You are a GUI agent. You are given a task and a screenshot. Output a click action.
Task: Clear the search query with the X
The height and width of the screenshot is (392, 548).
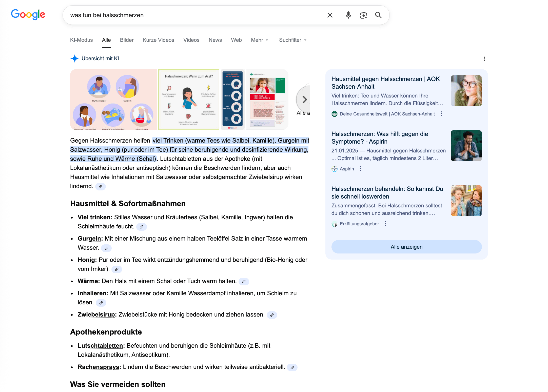coord(330,15)
